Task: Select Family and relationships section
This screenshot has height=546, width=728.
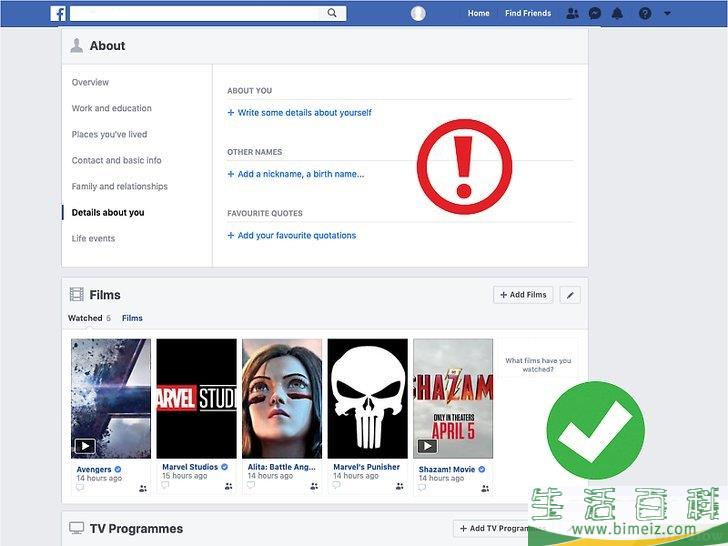Action: point(119,186)
